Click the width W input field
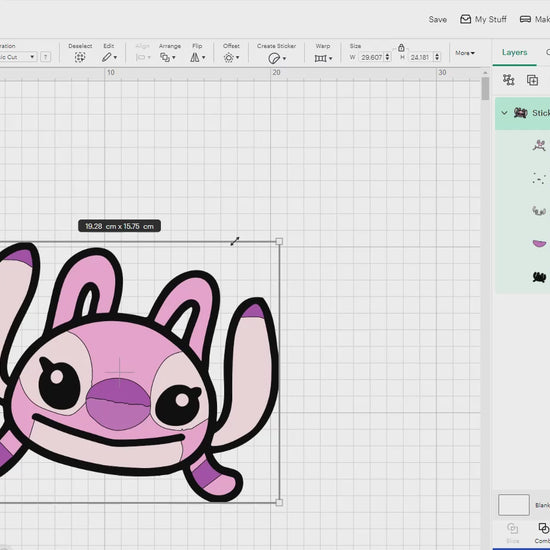Image resolution: width=550 pixels, height=550 pixels. 371,57
